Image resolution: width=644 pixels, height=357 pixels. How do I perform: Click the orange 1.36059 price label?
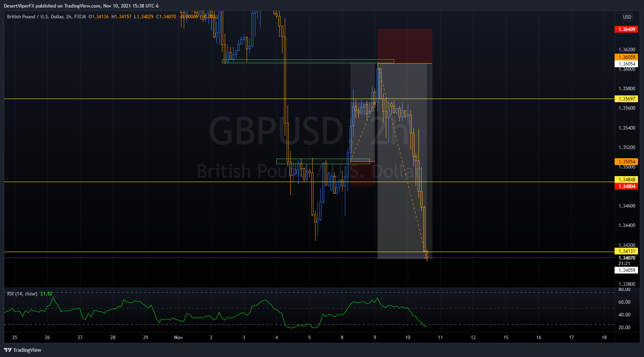tap(626, 57)
